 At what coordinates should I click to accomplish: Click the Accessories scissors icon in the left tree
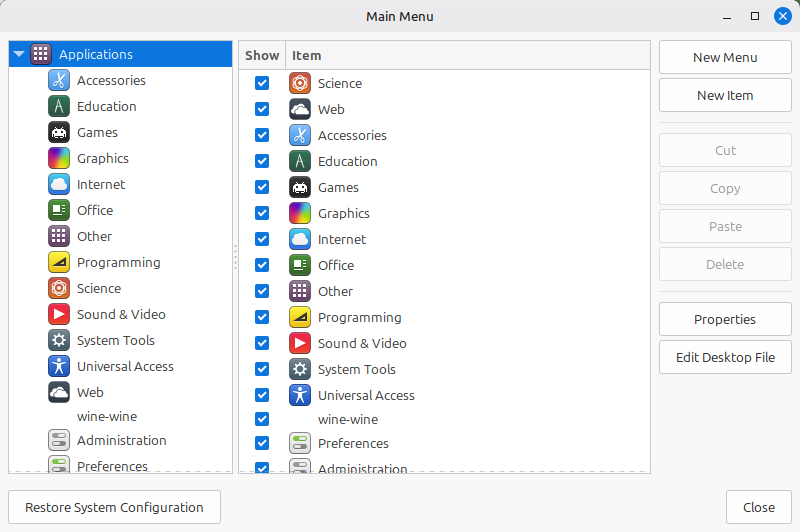point(59,80)
